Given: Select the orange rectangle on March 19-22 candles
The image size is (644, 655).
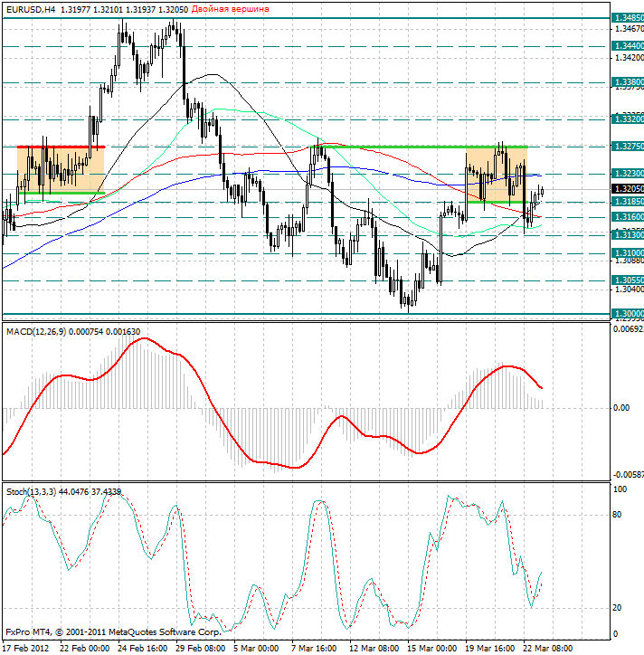Looking at the screenshot, I should click(497, 175).
